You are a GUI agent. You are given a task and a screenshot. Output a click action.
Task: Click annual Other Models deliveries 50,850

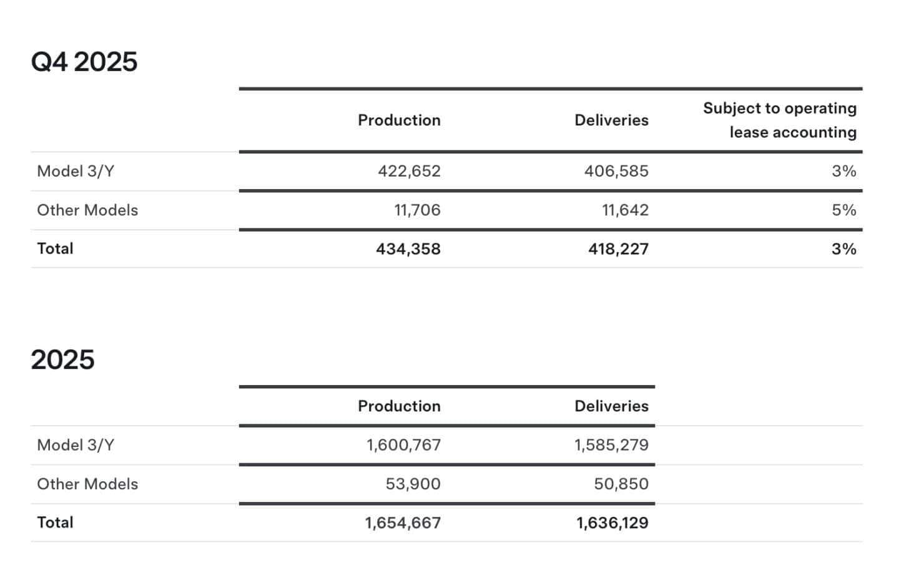(621, 484)
